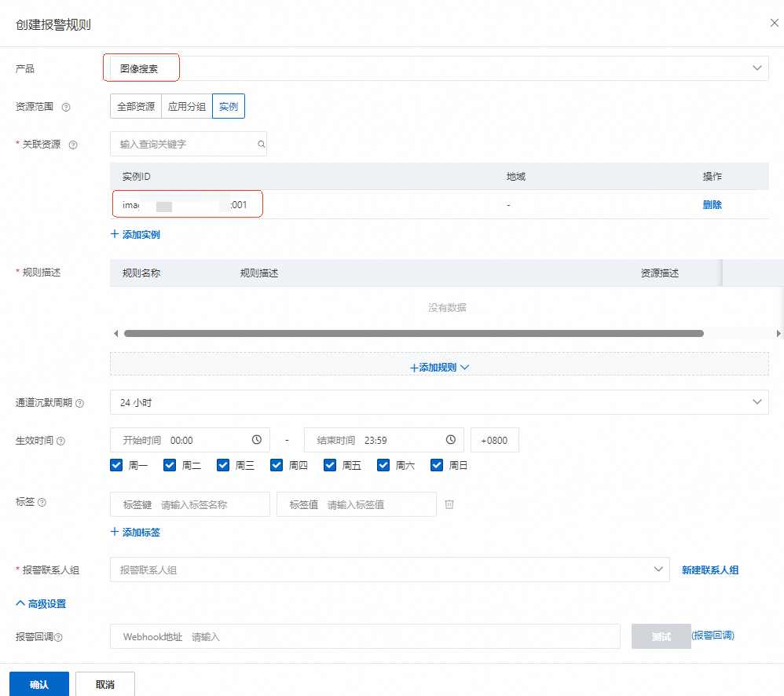Toggle the 周三 checkbox
784x696 pixels.
[223, 465]
